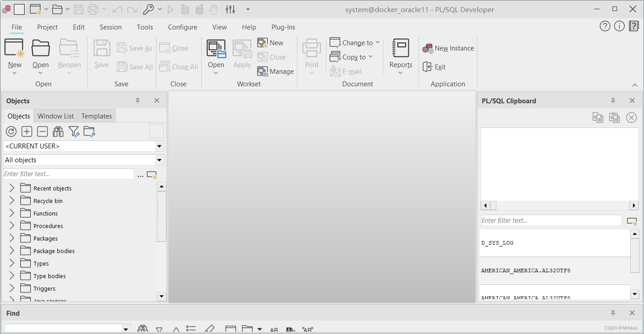The width and height of the screenshot is (644, 334).
Task: Click the help book icon at far top right
Action: (634, 26)
